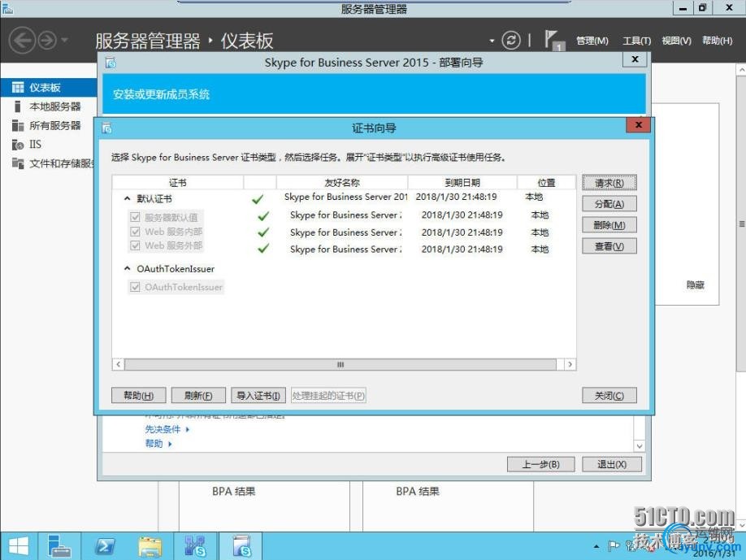The height and width of the screenshot is (560, 746).
Task: Click the green checkmark on Web 服务内部 row
Action: [x=263, y=232]
